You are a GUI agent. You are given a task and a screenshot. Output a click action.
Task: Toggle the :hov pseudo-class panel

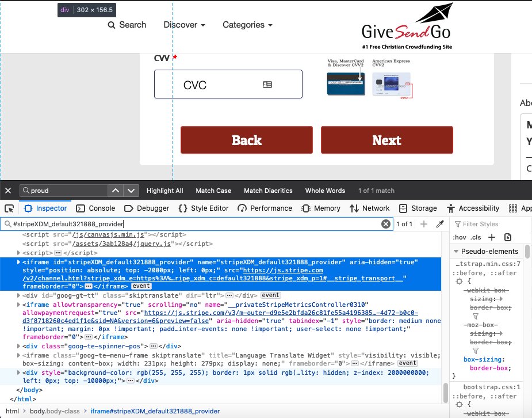(460, 237)
